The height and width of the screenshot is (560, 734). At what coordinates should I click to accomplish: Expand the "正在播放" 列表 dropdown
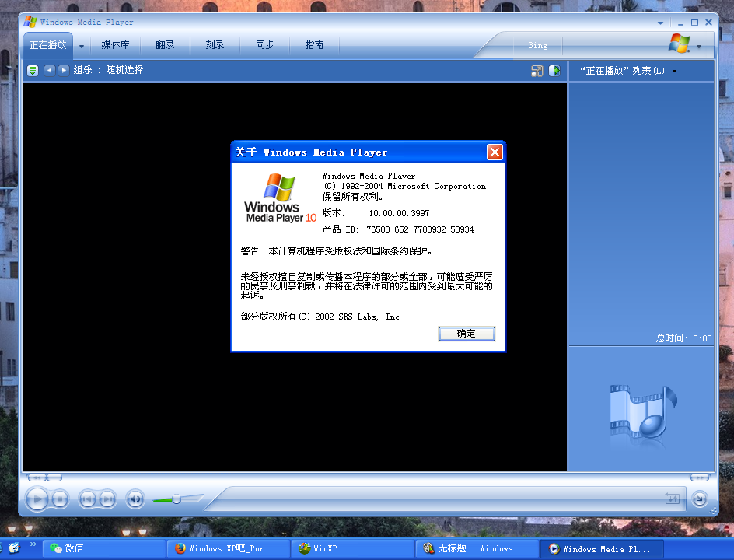[x=674, y=72]
